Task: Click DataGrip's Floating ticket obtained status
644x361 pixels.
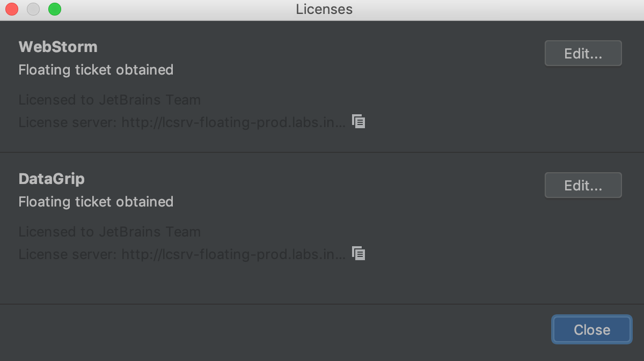Action: click(x=96, y=202)
